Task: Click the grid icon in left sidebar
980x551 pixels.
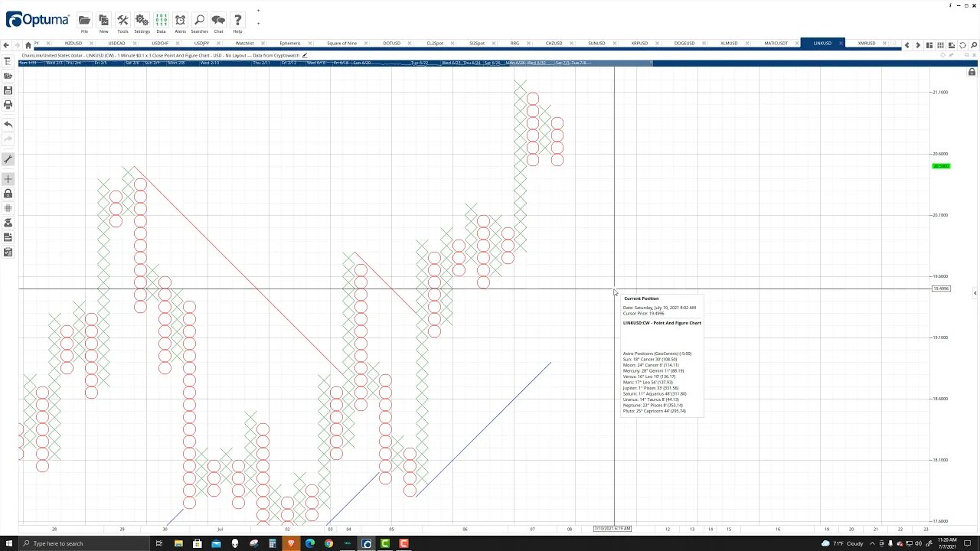Action: pos(8,208)
